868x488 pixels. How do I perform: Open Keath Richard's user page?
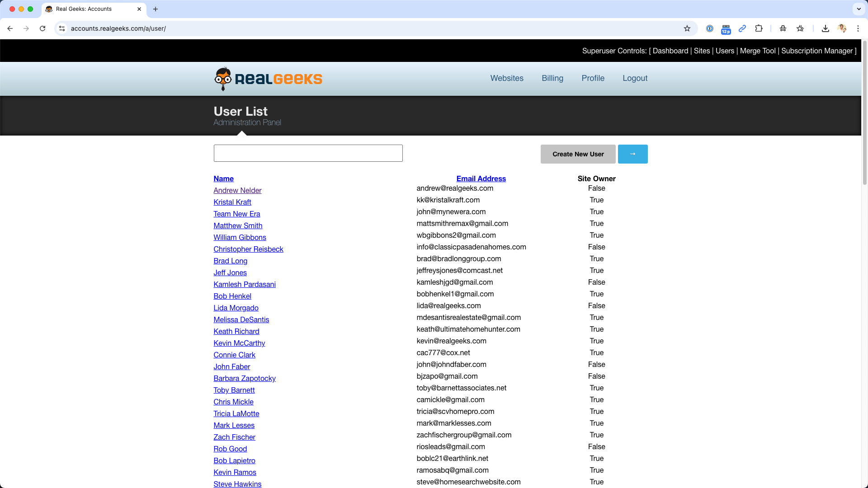pos(236,332)
